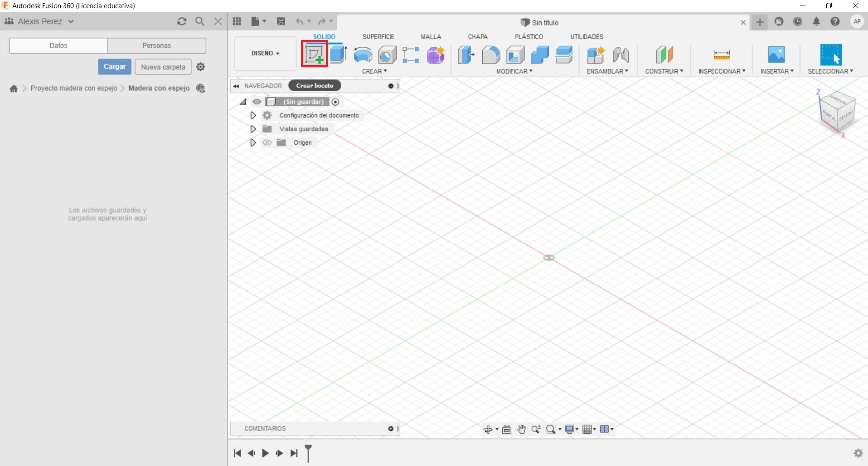
Task: Show the hidden Origen folder
Action: [267, 142]
